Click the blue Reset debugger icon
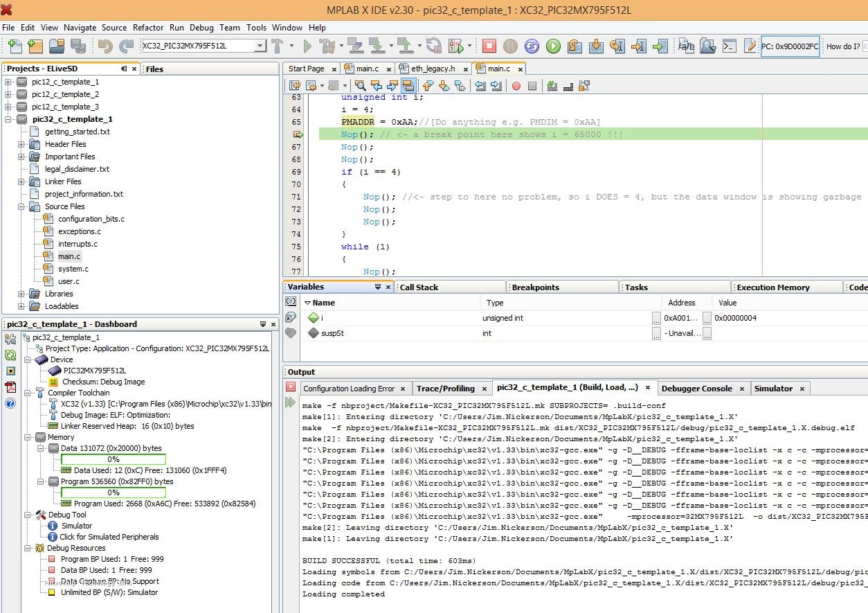Screen dimensions: 868x613 click(x=532, y=46)
